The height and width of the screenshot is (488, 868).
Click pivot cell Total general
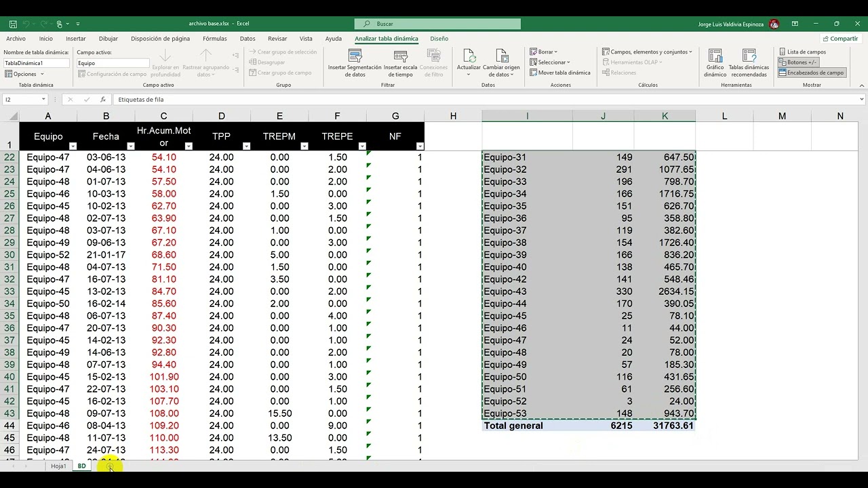click(x=527, y=426)
